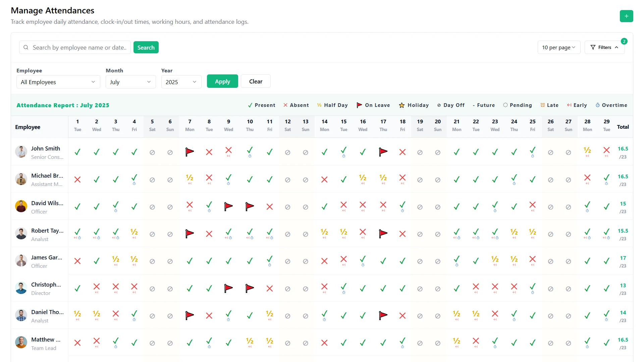Open the 10 per page selector
Screen dimensions: 644x362
[559, 47]
